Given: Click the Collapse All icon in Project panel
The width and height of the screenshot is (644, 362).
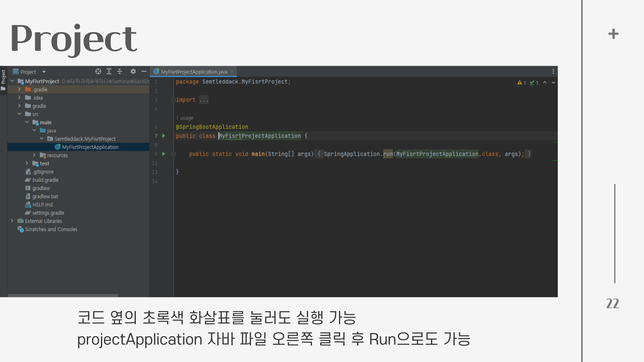Looking at the screenshot, I should point(119,71).
